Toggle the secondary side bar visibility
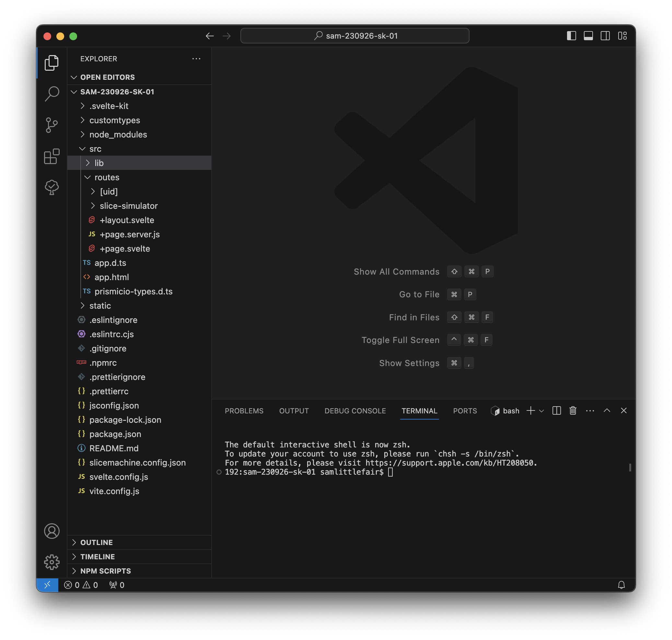Screen dimensions: 672x640 605,36
